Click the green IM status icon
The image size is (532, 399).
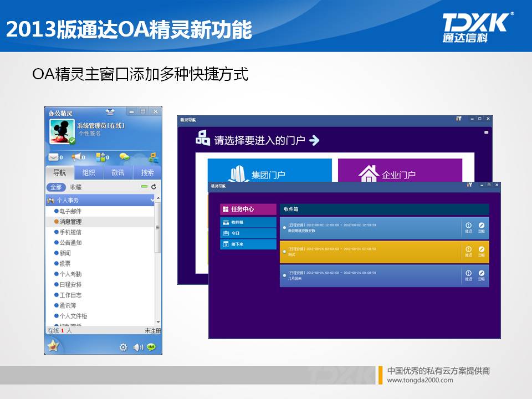point(151,347)
